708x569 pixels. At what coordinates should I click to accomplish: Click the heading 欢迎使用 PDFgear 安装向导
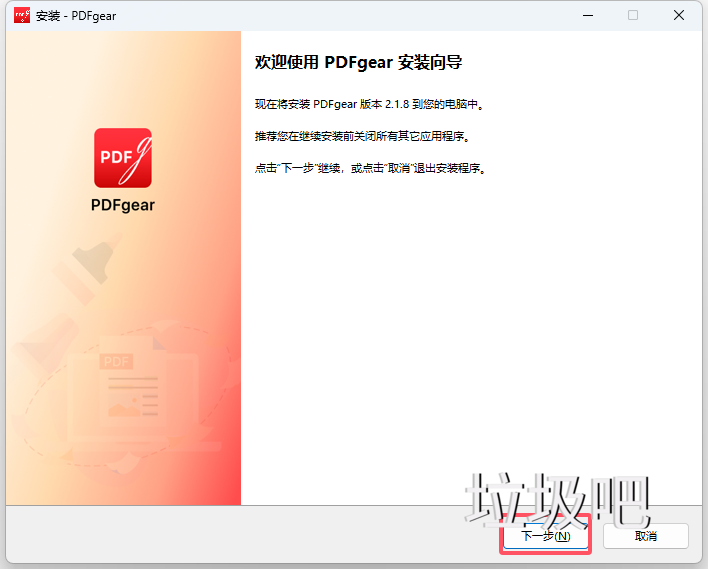358,62
